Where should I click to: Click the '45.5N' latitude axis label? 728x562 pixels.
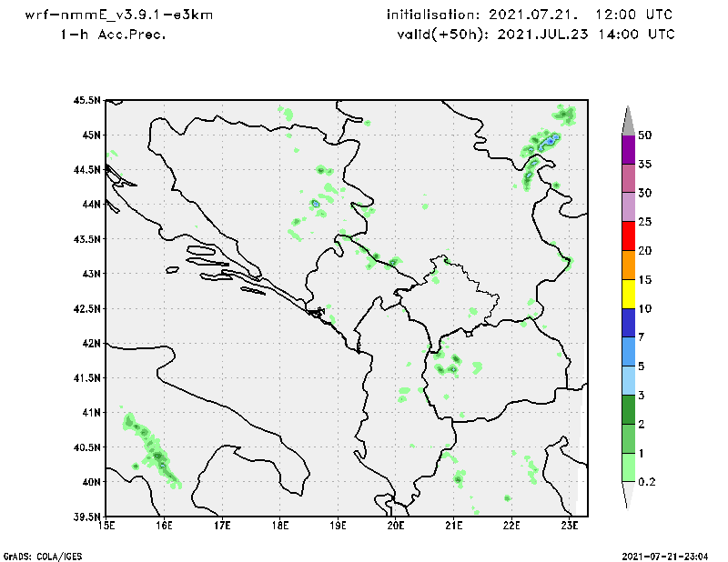[86, 100]
